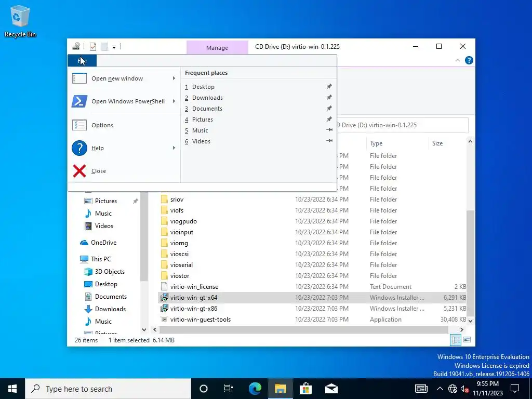
Task: Select virtio-win_license text document icon
Action: click(x=164, y=287)
